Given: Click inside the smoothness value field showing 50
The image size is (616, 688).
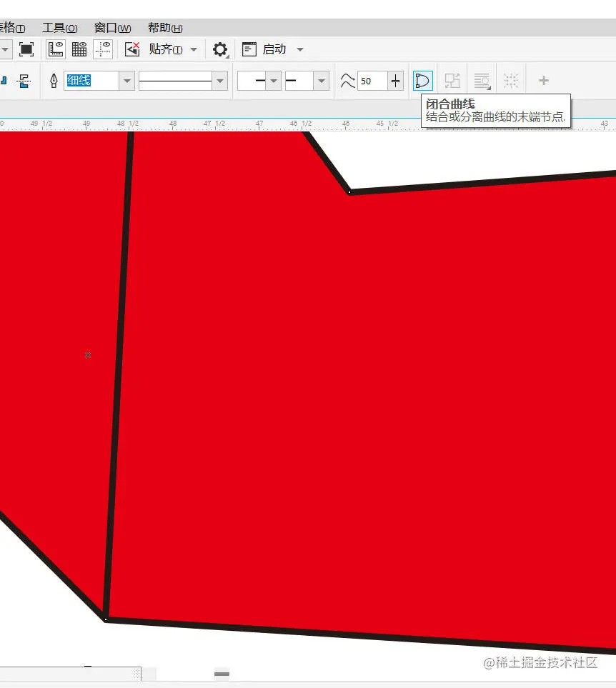Looking at the screenshot, I should (365, 80).
